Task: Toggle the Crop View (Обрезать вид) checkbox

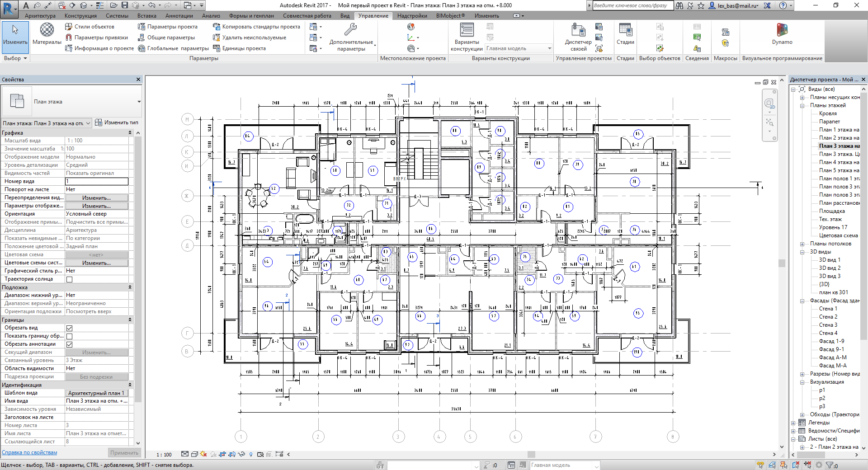Action: (x=70, y=328)
